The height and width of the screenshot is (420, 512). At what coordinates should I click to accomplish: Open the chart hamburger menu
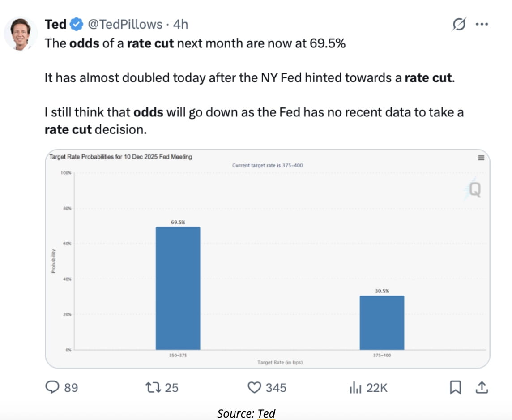pyautogui.click(x=481, y=158)
